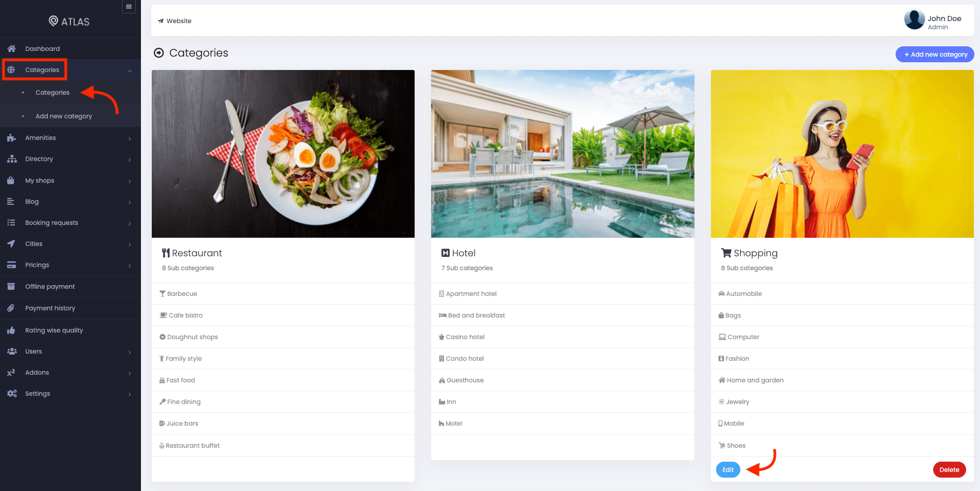
Task: Click the Delete button on Shopping
Action: [949, 469]
